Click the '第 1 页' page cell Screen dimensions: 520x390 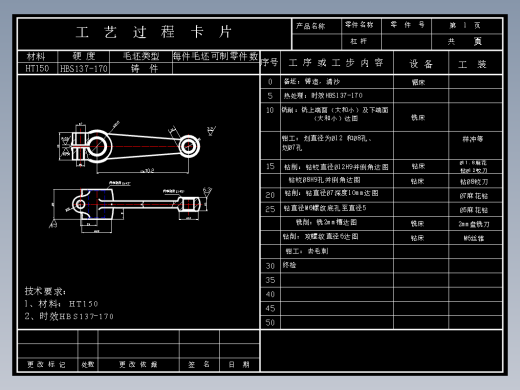point(467,26)
